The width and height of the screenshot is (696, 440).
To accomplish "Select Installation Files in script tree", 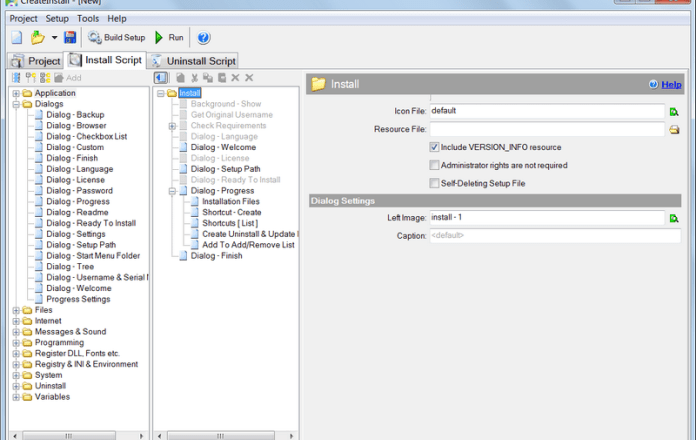I will (231, 201).
